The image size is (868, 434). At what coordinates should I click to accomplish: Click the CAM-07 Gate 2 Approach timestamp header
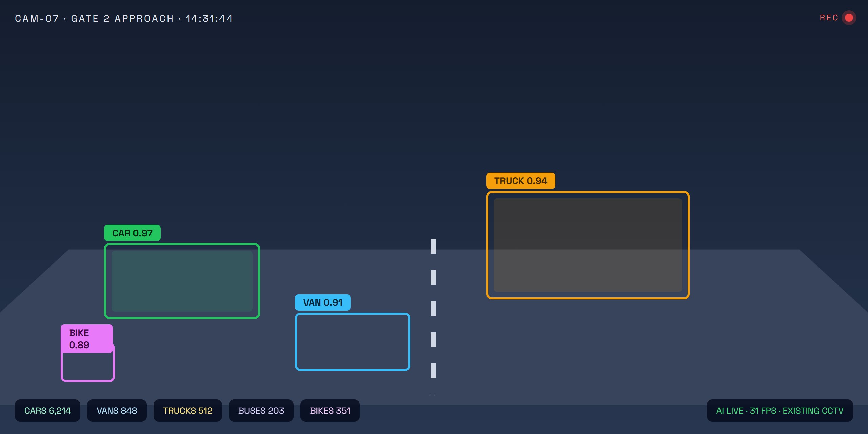pyautogui.click(x=124, y=18)
